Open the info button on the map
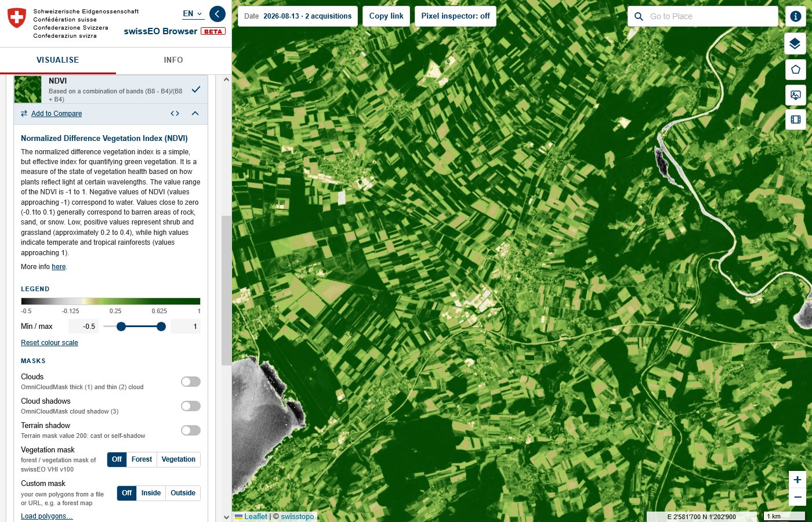The width and height of the screenshot is (812, 522). 796,16
